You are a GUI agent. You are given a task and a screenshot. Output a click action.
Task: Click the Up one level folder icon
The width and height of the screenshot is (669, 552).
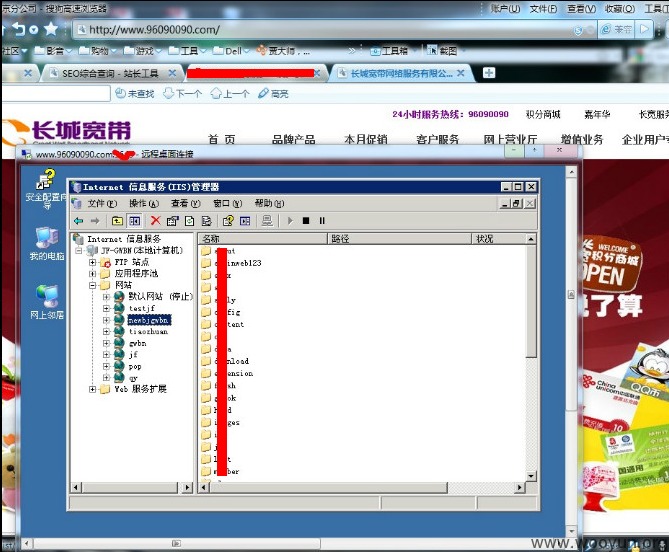click(117, 221)
